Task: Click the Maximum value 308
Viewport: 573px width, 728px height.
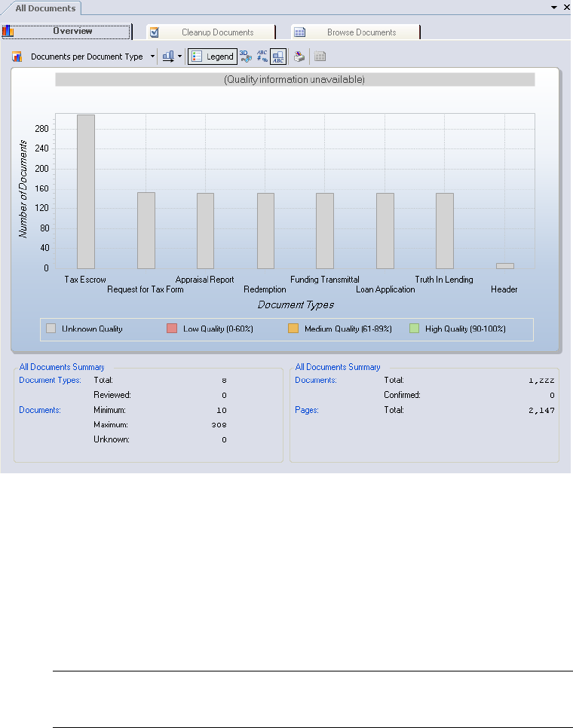Action: click(219, 425)
